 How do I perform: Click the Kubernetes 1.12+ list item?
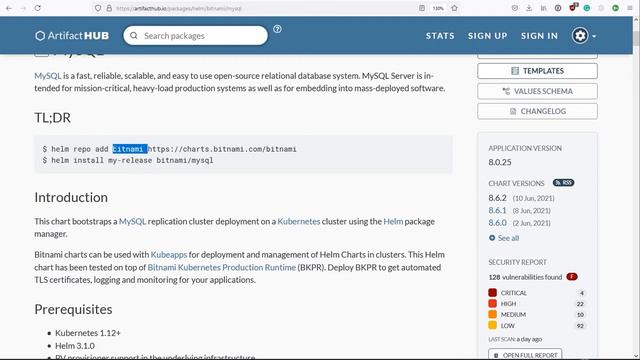tap(88, 333)
